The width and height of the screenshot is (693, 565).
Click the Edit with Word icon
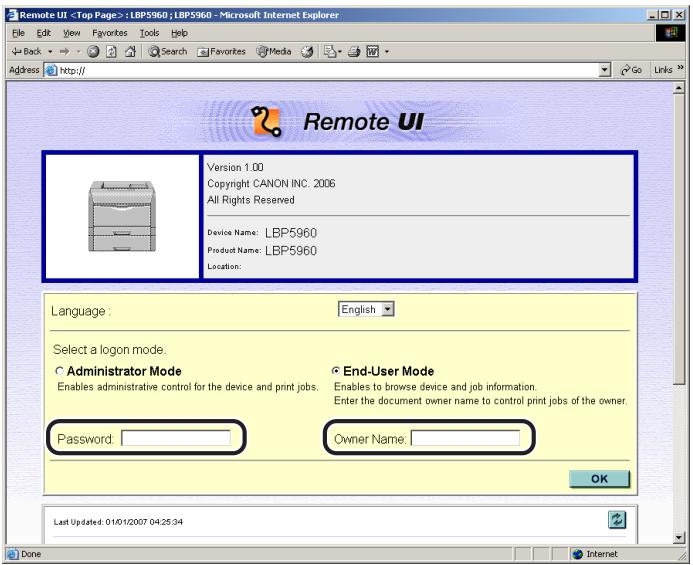(373, 52)
